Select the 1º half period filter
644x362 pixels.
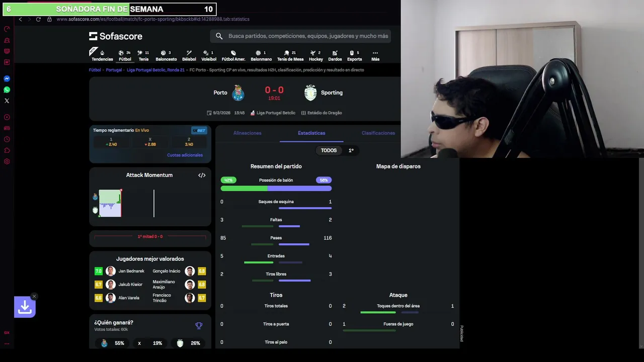click(351, 150)
